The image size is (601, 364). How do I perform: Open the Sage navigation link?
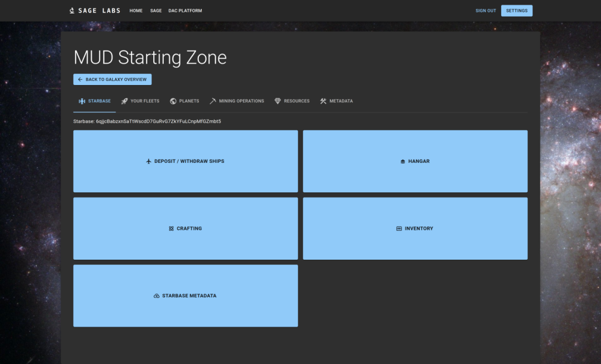pos(156,11)
